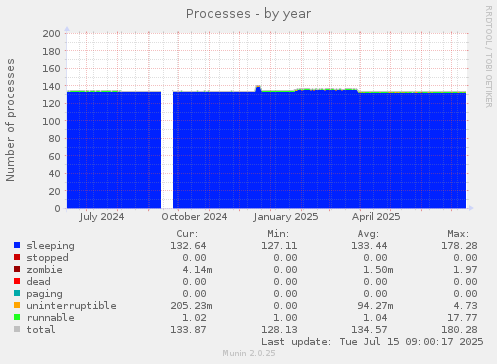Click runnable average value 1.04

[375, 318]
